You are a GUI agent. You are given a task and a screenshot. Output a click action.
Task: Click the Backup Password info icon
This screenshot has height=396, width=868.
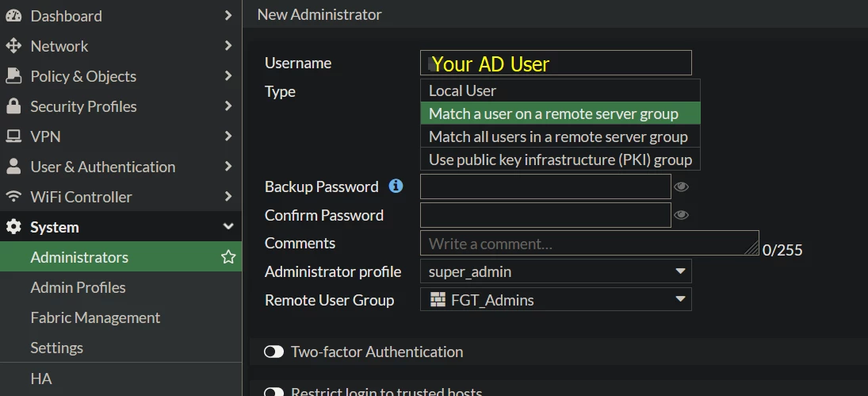pyautogui.click(x=396, y=186)
